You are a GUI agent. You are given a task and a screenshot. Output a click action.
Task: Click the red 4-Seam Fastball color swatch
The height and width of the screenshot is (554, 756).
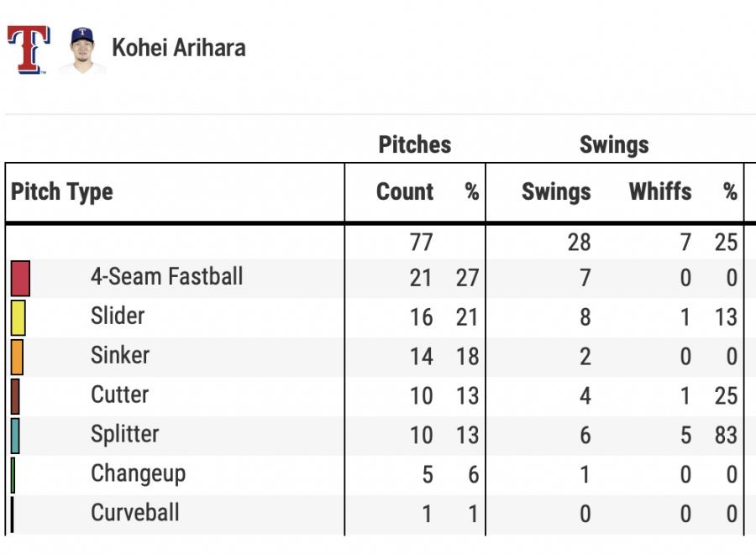pos(20,278)
